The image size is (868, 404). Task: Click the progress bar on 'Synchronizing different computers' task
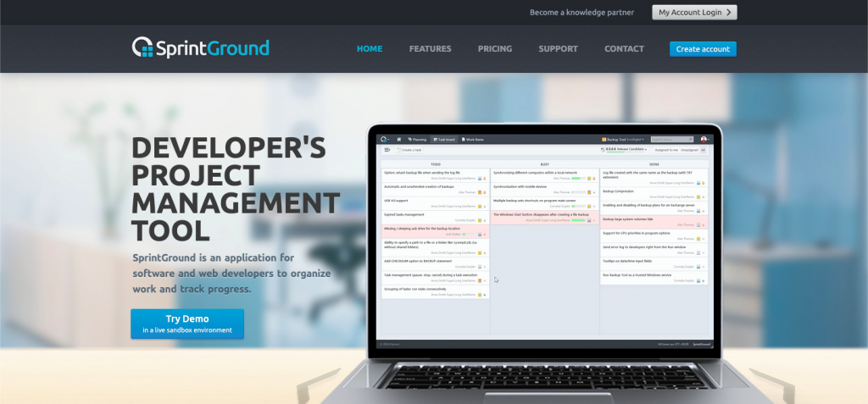tap(578, 178)
